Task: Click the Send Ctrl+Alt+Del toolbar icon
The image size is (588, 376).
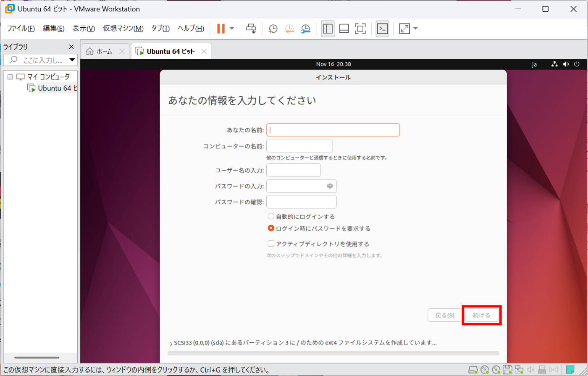Action: click(251, 29)
